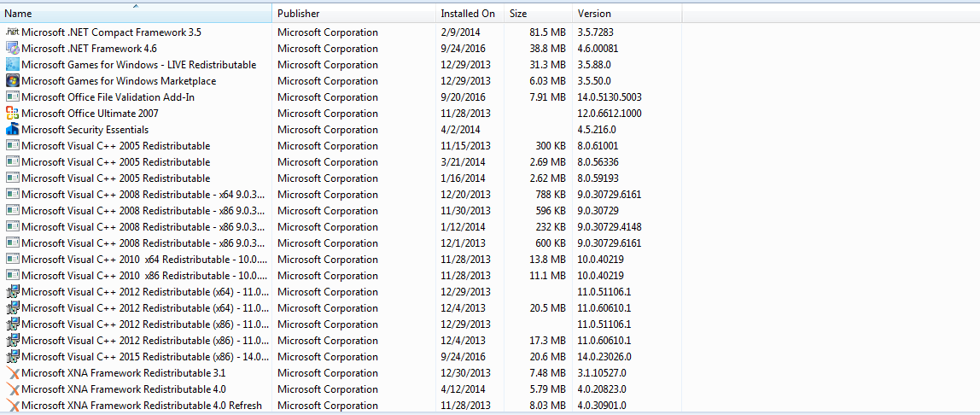980x415 pixels.
Task: Click icon of Visual C++ 2005 version 8.0.61001
Action: click(x=12, y=146)
